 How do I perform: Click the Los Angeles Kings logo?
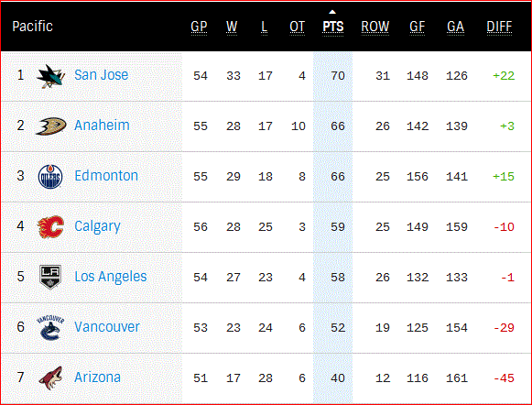50,277
